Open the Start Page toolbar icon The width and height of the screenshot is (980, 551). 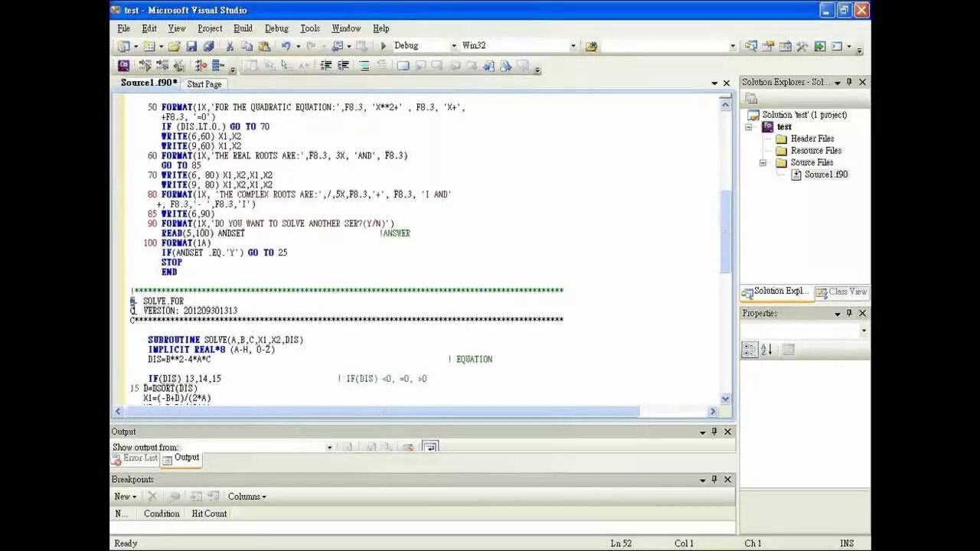[x=820, y=46]
